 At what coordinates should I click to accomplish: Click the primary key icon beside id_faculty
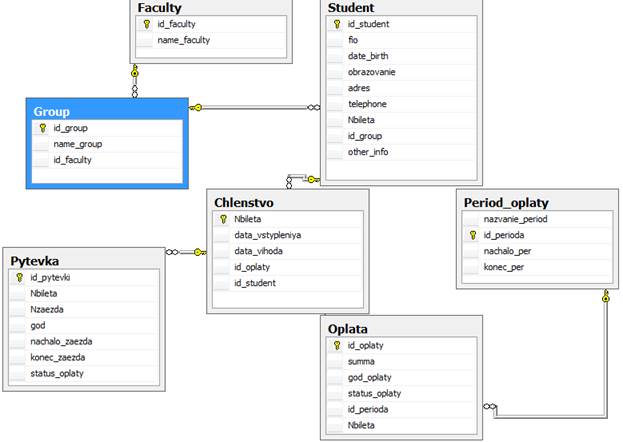(x=146, y=24)
